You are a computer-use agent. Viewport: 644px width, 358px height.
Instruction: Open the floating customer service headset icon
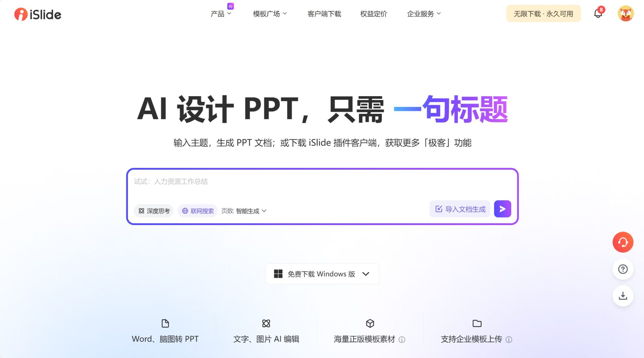[623, 242]
